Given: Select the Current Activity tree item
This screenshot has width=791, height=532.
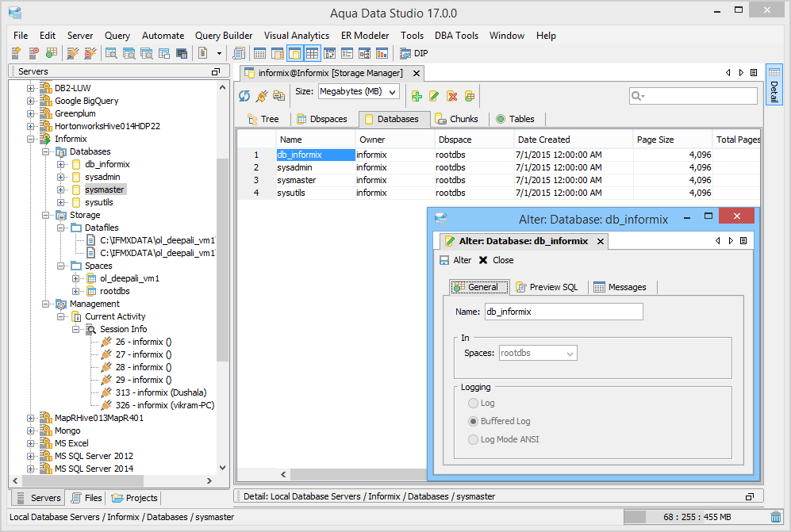Looking at the screenshot, I should [x=115, y=316].
